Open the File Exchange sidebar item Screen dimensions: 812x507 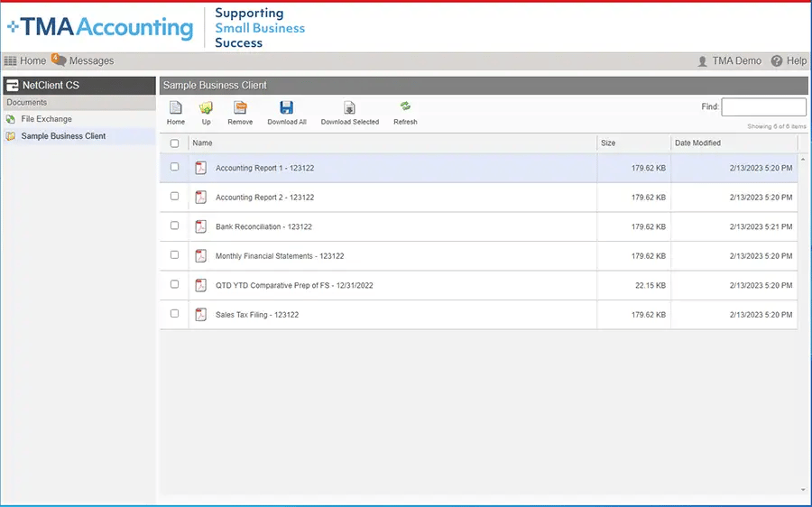pyautogui.click(x=47, y=119)
